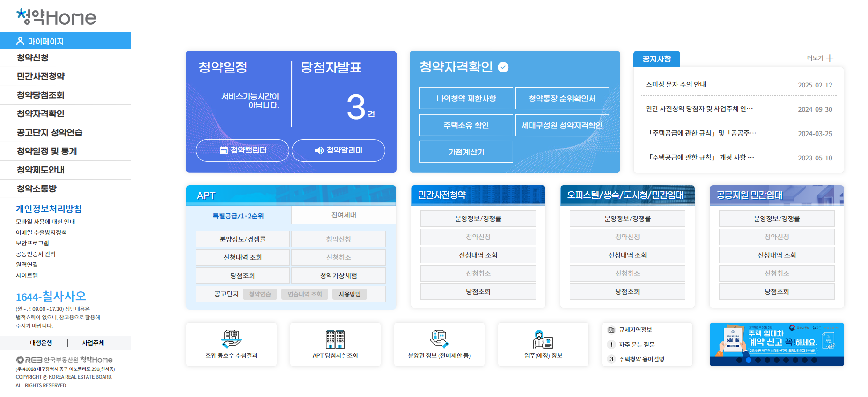Open 청약소통방 sidebar menu
Screen dimensions: 868x397
66,188
